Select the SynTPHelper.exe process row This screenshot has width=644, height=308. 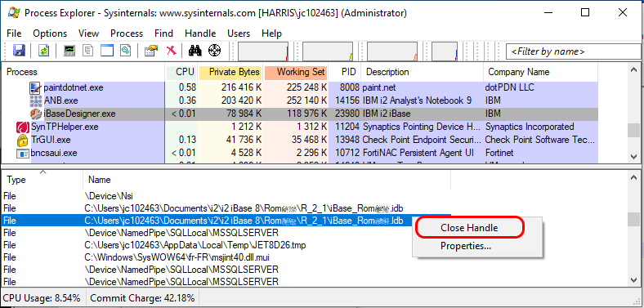pos(300,127)
